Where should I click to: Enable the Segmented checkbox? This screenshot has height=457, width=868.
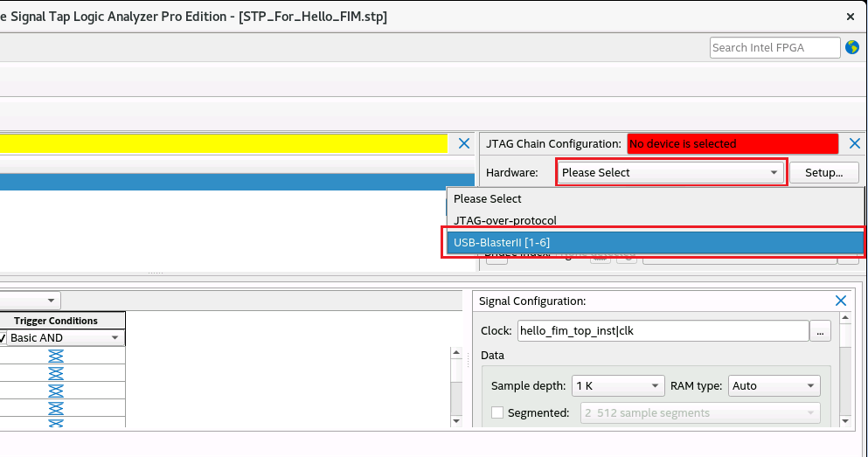tap(497, 412)
